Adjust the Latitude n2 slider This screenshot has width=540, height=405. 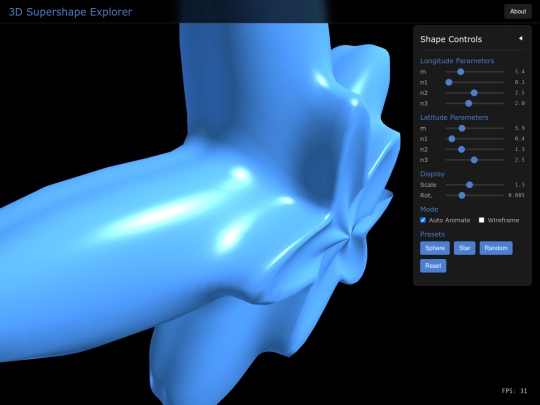tap(474, 149)
